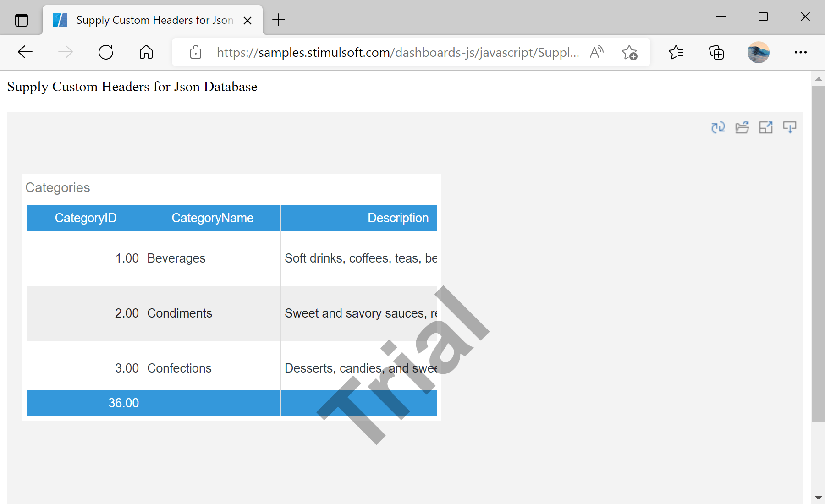Go back to the previous page
The image size is (825, 504).
(x=25, y=52)
